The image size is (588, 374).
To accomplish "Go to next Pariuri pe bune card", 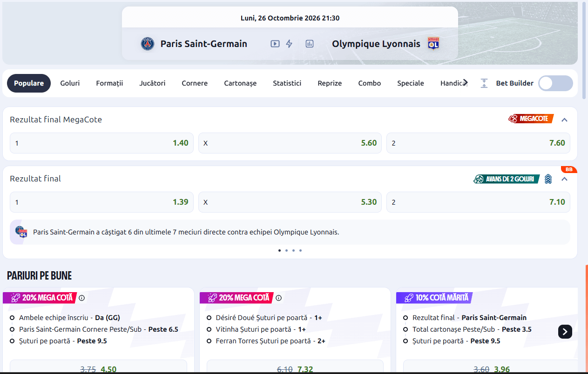I will (565, 332).
